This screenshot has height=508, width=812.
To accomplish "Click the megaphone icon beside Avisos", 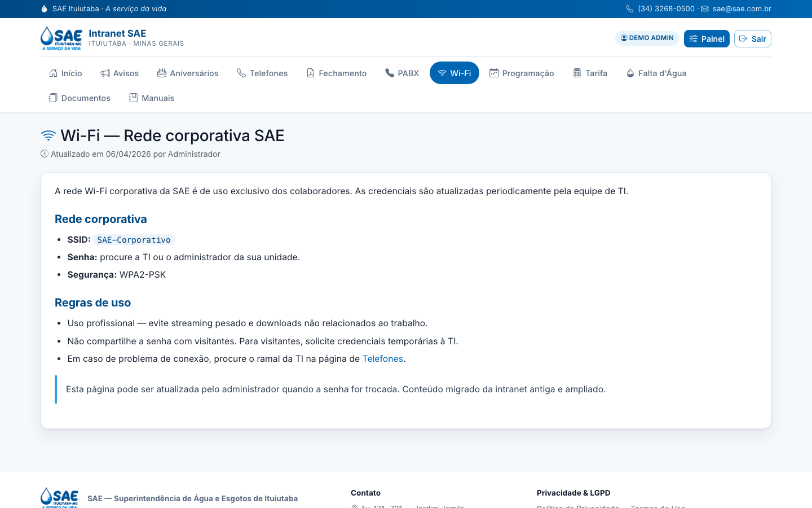I will click(105, 73).
